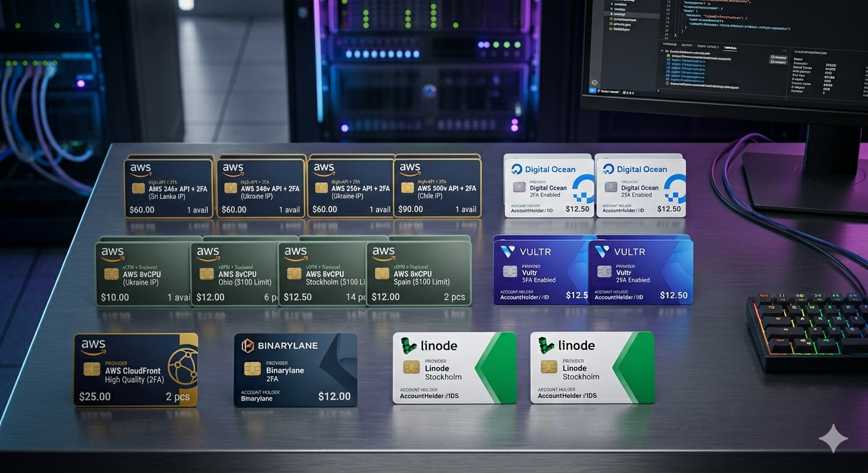Image resolution: width=868 pixels, height=473 pixels.
Task: Click the AWS logo on the CloudFront card
Action: pos(93,347)
